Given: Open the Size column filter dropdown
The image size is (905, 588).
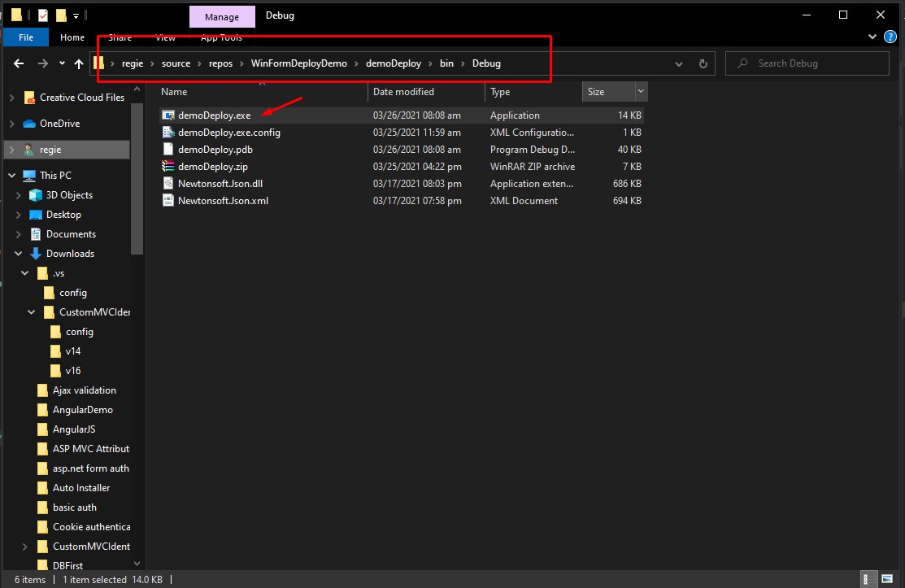Looking at the screenshot, I should pyautogui.click(x=641, y=92).
